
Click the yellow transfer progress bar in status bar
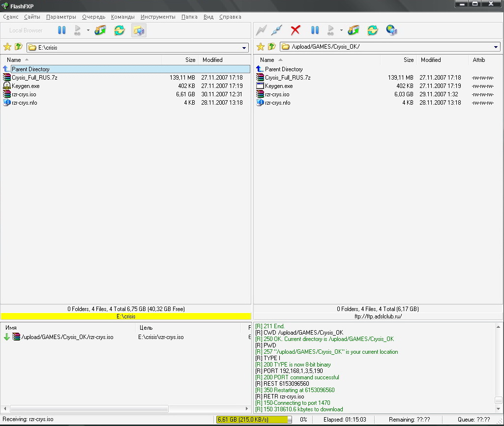coord(254,419)
